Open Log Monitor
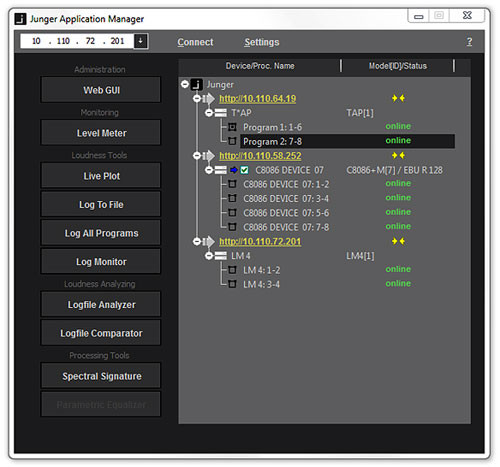 pyautogui.click(x=101, y=262)
